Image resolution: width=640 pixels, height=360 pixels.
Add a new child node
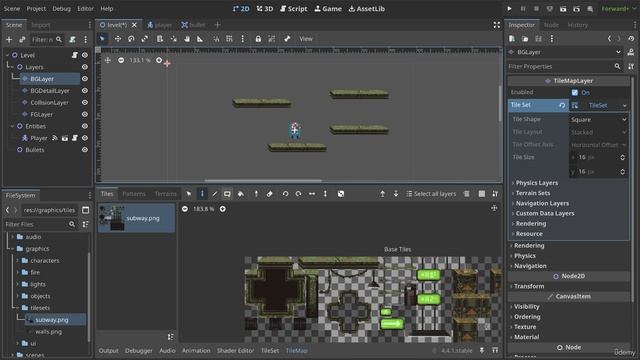click(9, 40)
